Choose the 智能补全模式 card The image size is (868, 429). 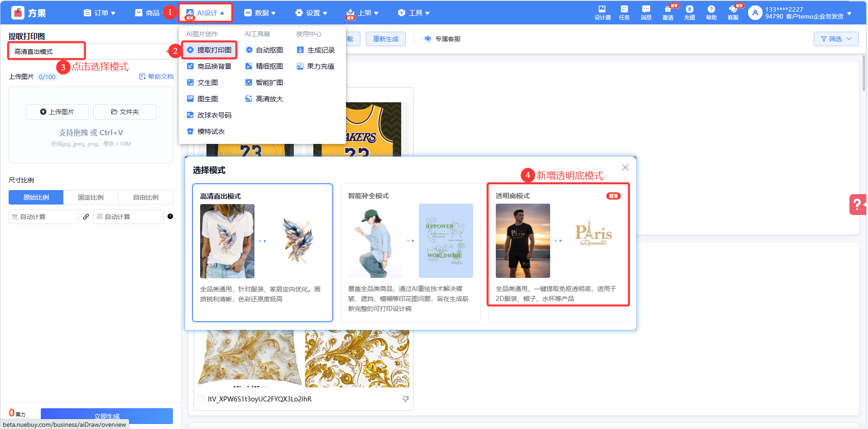410,253
